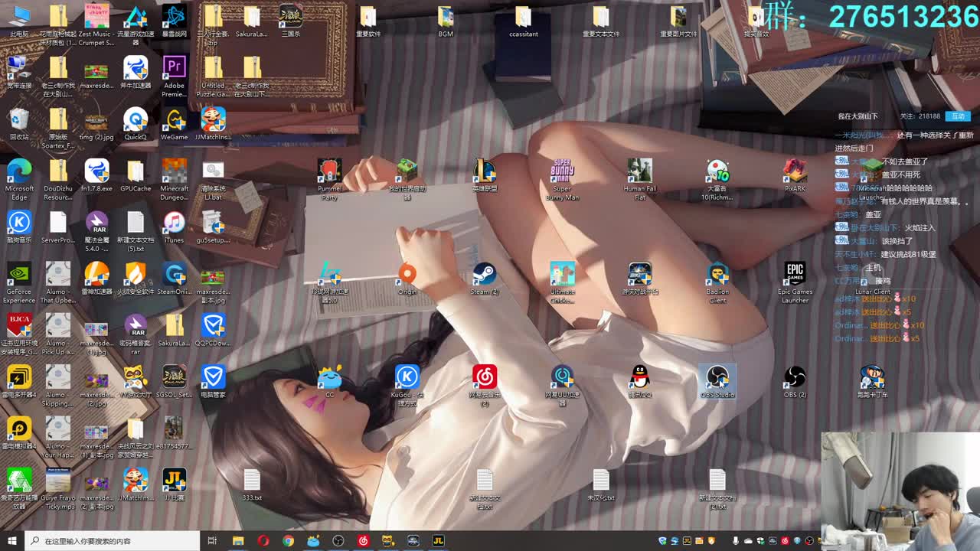Open the Origin desktop shortcut
This screenshot has height=551, width=980.
[x=407, y=279]
